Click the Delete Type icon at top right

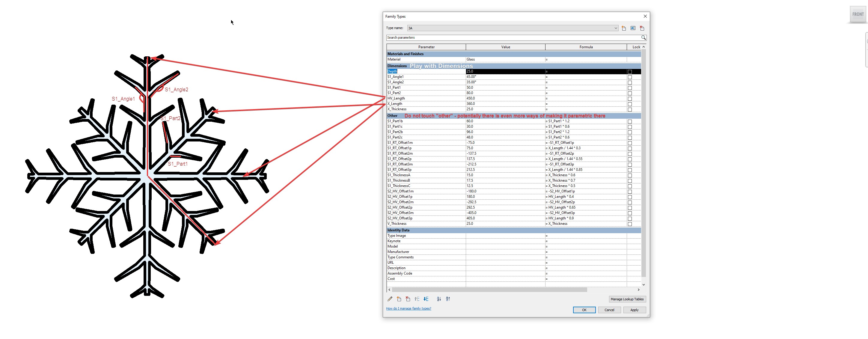(642, 28)
